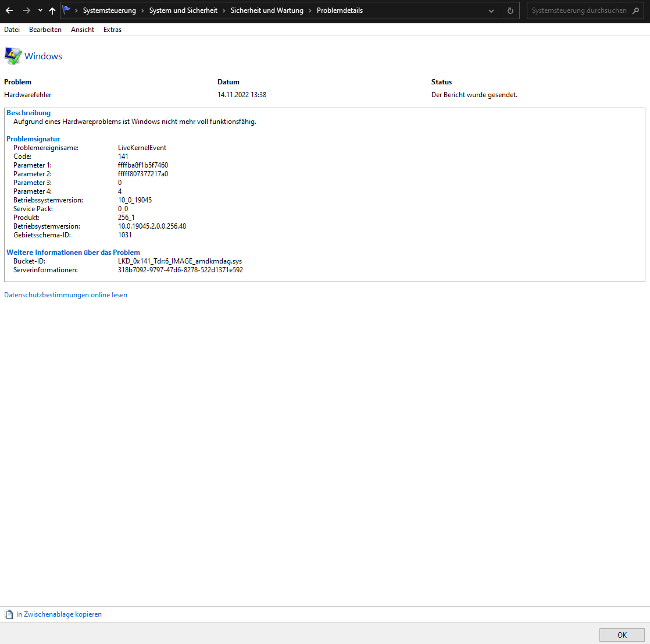Expand the chevron after Systemsteuerung

point(142,11)
